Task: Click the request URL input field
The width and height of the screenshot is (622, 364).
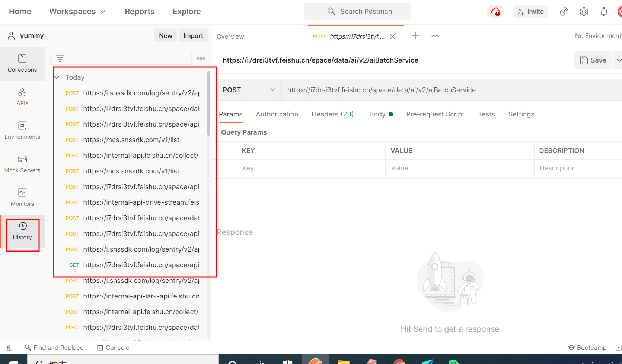Action: click(x=452, y=90)
